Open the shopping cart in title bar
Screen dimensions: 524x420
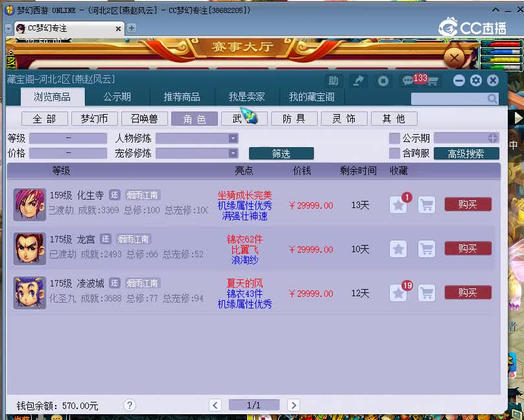(x=433, y=81)
